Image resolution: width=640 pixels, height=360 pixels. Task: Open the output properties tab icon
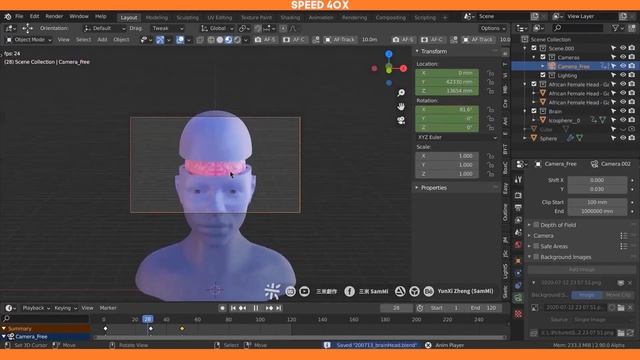point(518,208)
